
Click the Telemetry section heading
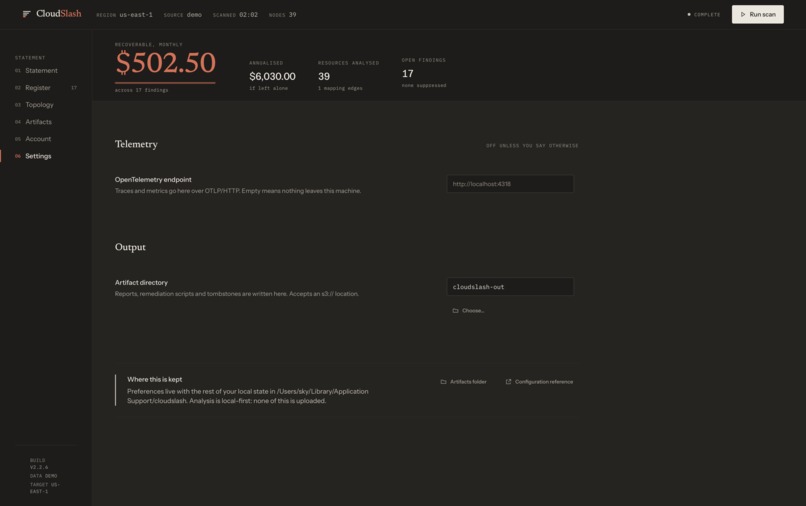tap(136, 144)
